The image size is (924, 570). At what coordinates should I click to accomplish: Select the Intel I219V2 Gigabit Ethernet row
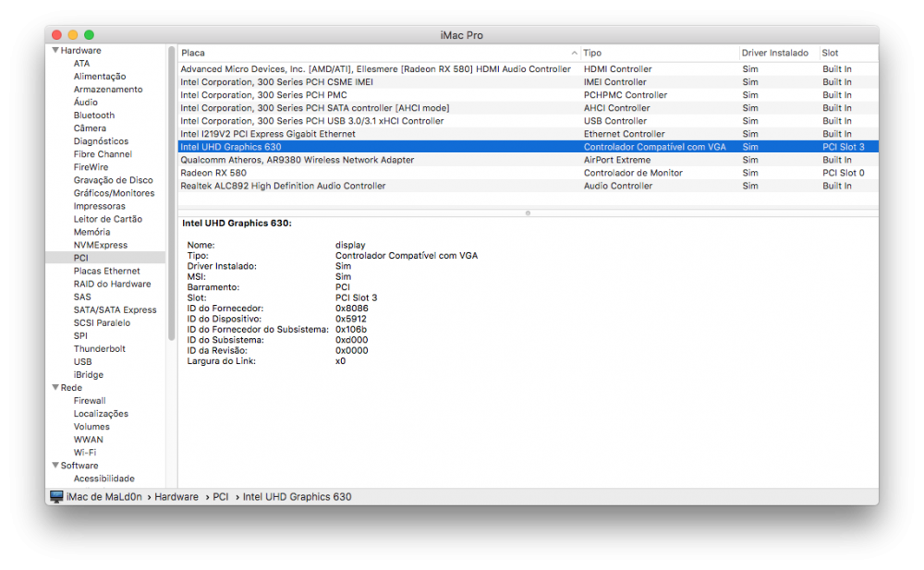point(528,134)
